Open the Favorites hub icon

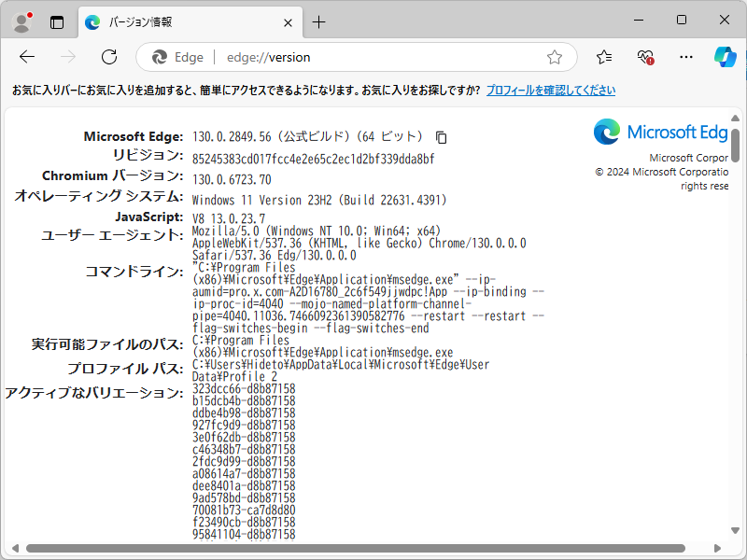point(605,57)
